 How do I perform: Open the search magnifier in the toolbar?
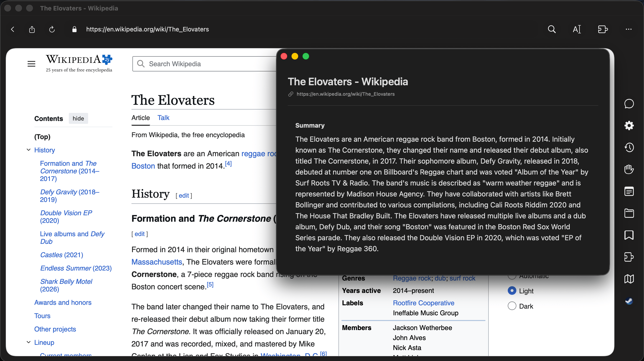pos(552,29)
